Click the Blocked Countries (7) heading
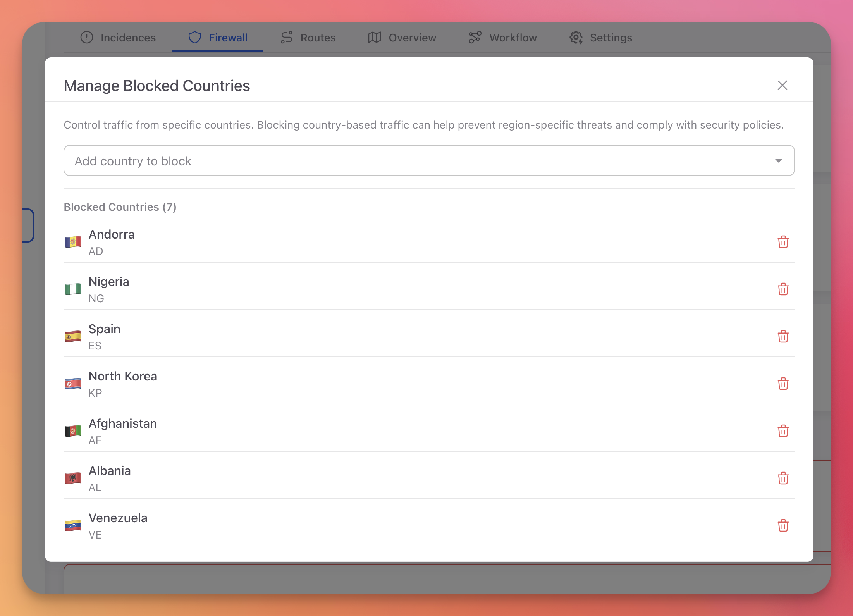The width and height of the screenshot is (853, 616). (x=120, y=207)
